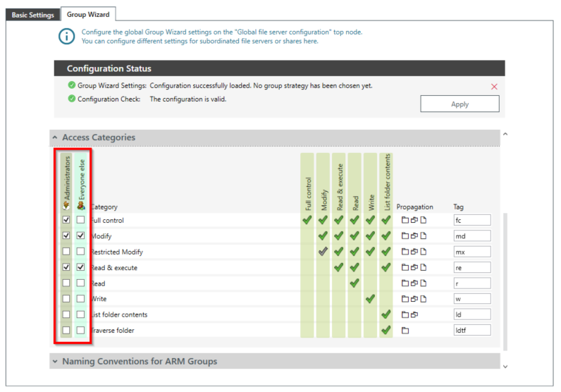The image size is (561, 392).
Task: Switch to the Basic Settings tab
Action: [x=31, y=15]
